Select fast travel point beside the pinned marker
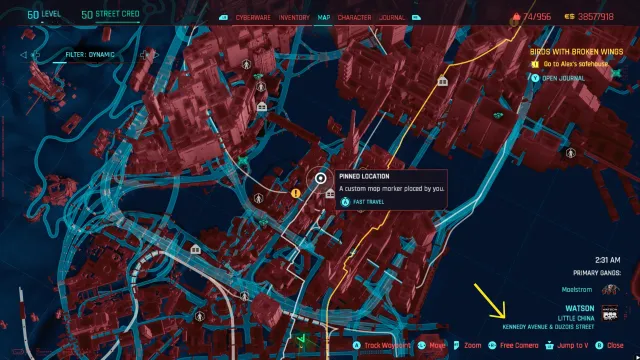 coord(330,194)
